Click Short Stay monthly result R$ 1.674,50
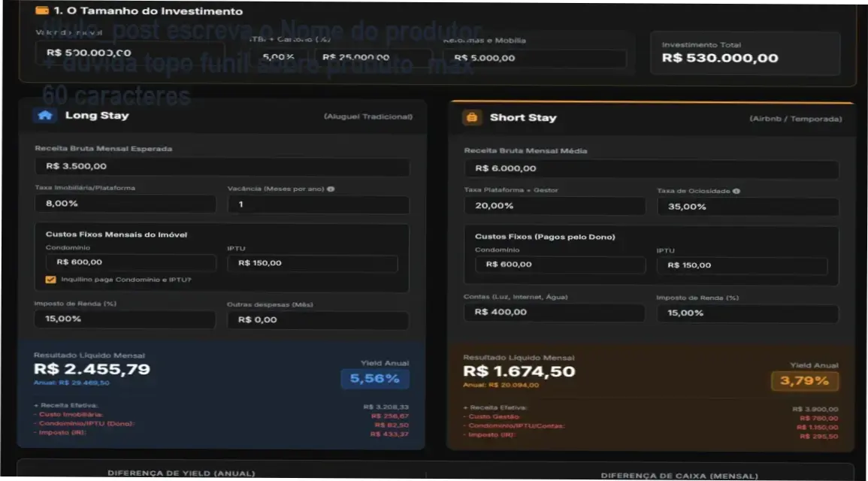868x481 pixels. point(519,371)
